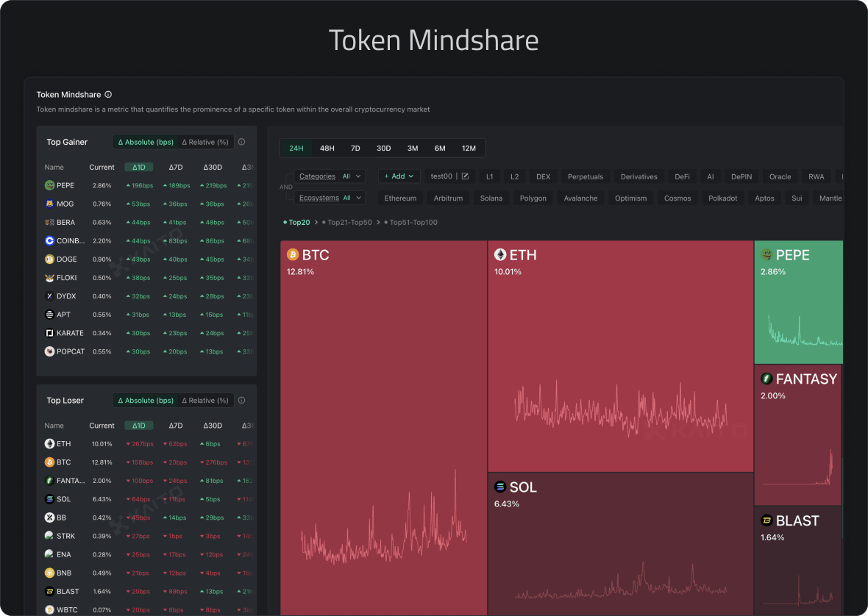Click the STRK token icon
The height and width of the screenshot is (616, 868).
[x=49, y=536]
